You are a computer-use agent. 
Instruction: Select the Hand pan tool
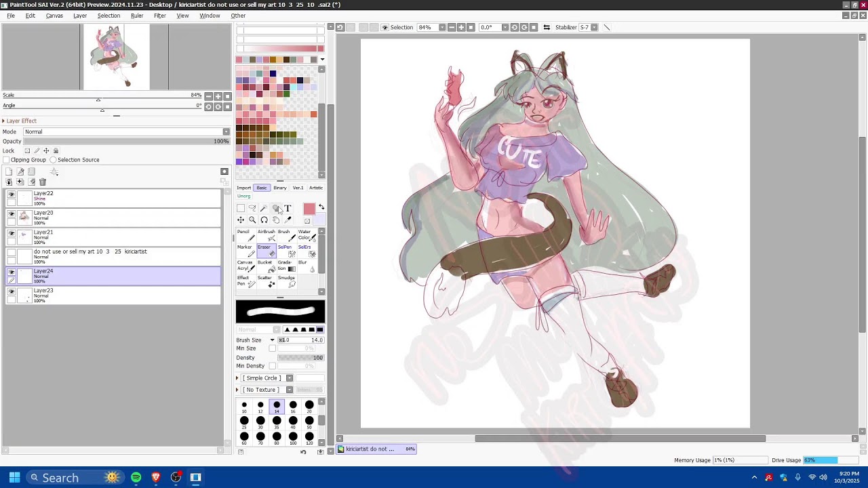click(x=275, y=220)
